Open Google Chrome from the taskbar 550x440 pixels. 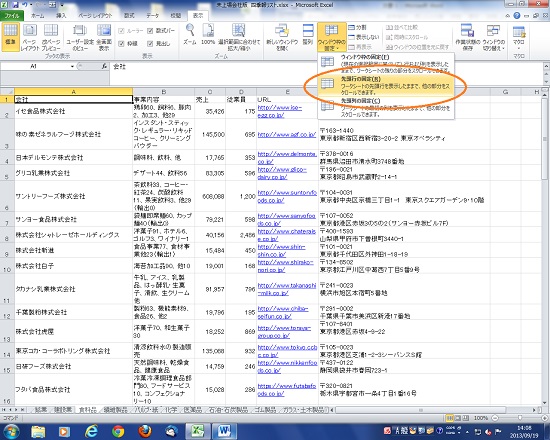(118, 431)
